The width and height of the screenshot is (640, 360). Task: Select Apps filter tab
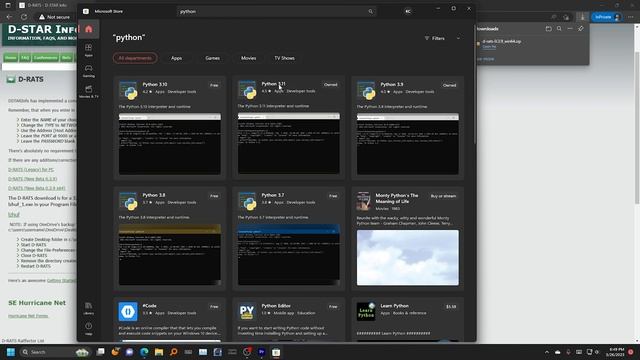(176, 58)
